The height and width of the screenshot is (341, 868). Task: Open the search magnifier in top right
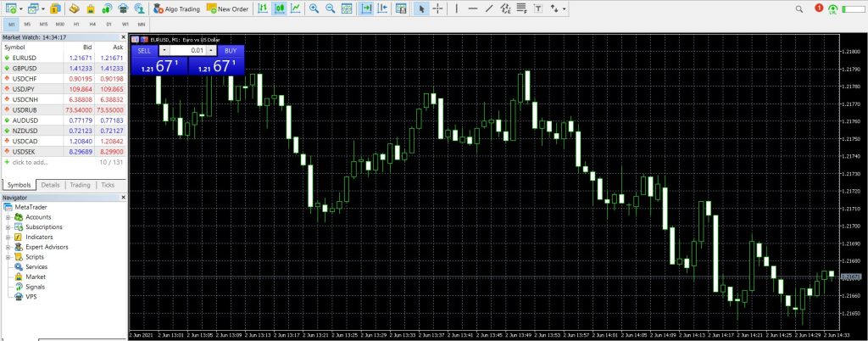click(x=799, y=8)
